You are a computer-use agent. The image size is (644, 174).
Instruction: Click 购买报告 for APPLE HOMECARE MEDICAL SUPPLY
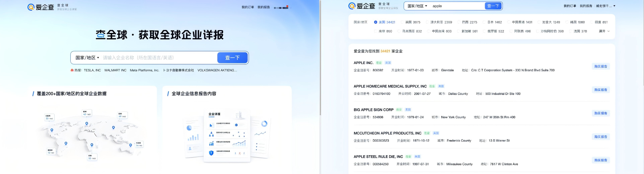point(600,90)
